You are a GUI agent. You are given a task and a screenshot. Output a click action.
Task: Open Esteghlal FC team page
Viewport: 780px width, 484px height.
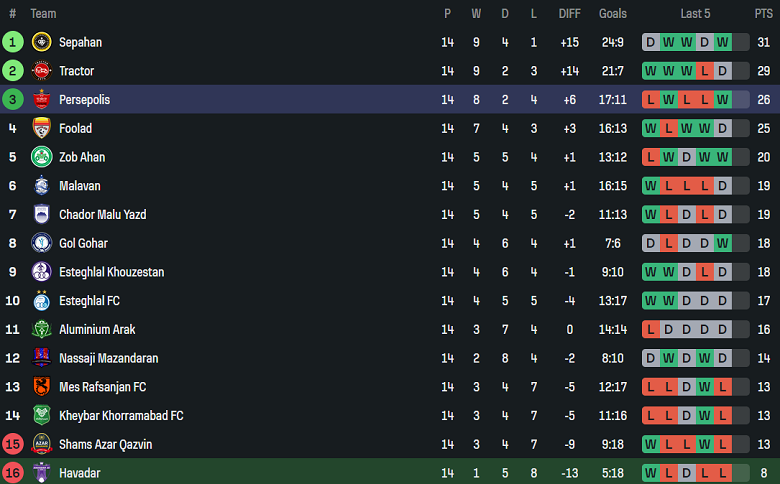[89, 301]
